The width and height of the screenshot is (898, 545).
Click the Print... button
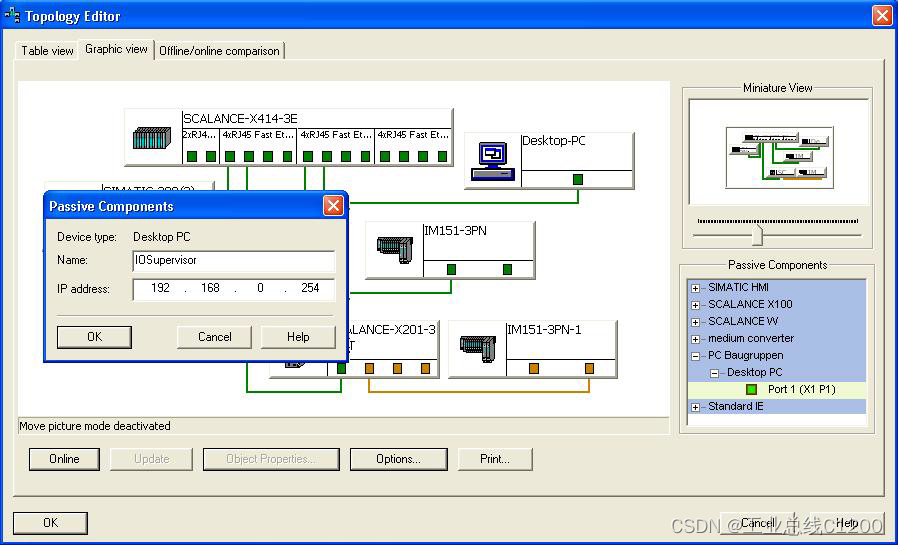coord(495,459)
